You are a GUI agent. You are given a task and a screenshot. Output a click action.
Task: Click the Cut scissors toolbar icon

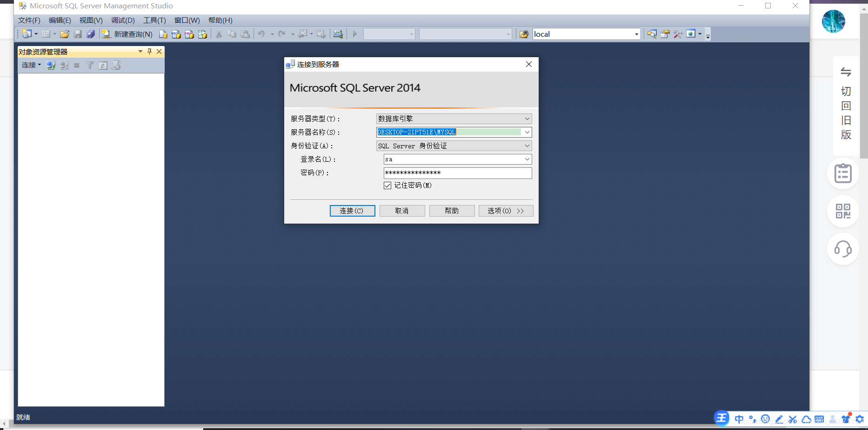coord(219,34)
